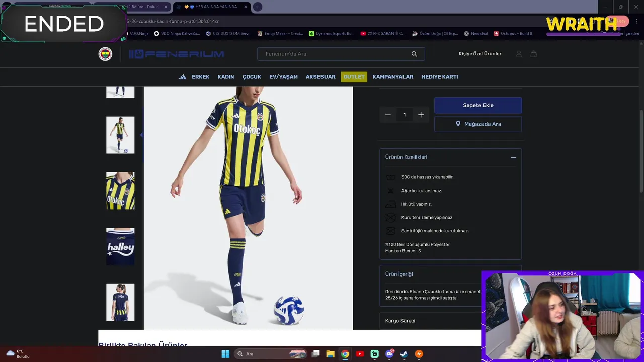The image size is (644, 362).
Task: Click the '30C de hassas yıkanabilir.' text
Action: (x=427, y=177)
